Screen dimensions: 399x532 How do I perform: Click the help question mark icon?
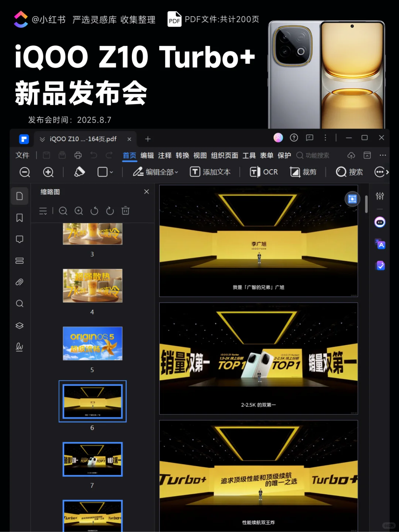(x=294, y=137)
